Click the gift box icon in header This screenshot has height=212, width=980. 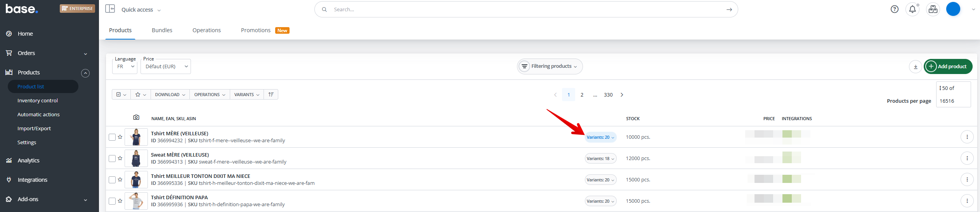point(933,9)
